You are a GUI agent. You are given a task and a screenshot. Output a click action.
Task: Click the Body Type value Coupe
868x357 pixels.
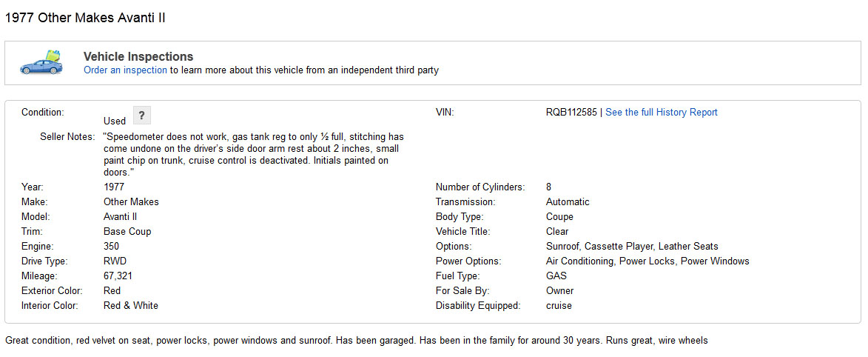pos(559,216)
